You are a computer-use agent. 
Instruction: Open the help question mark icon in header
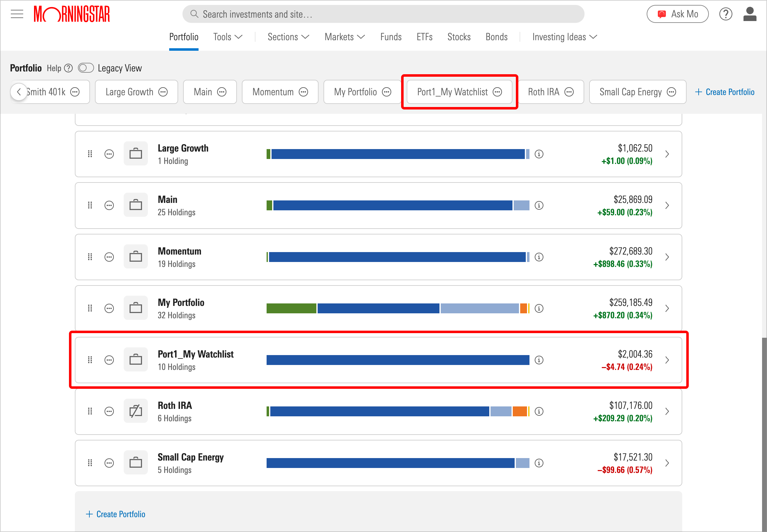[725, 14]
